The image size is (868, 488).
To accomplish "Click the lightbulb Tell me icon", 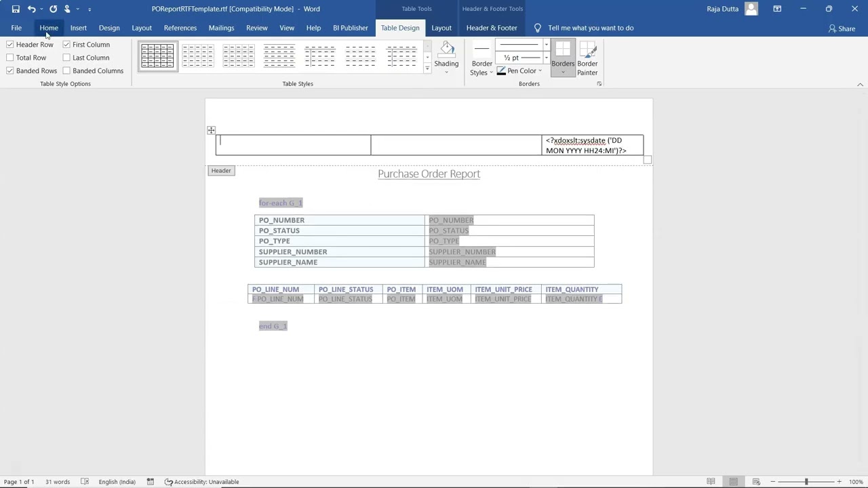I will 538,28.
